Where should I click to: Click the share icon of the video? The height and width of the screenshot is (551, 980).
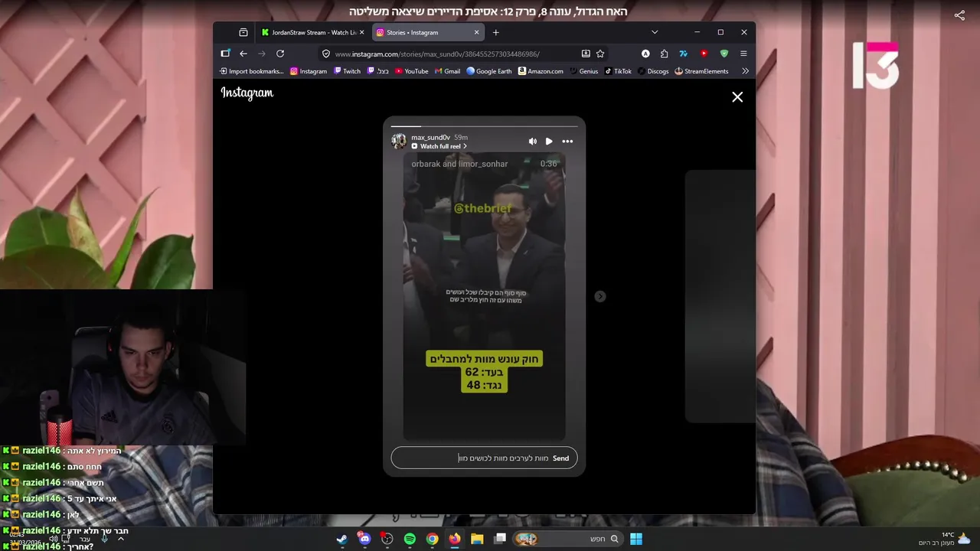point(959,15)
